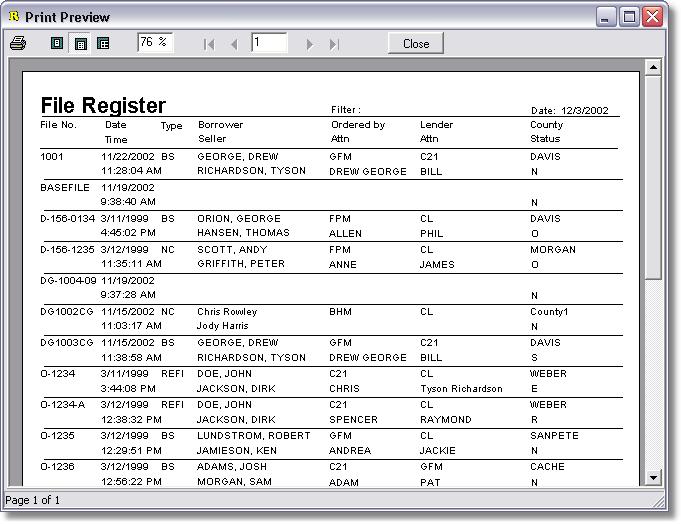
Task: Click the Print Preview title bar app icon
Action: (x=14, y=16)
